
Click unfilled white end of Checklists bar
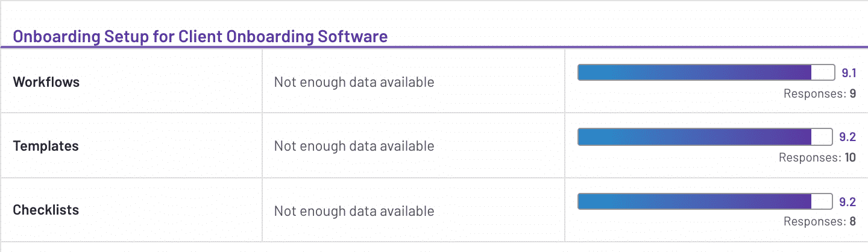823,201
